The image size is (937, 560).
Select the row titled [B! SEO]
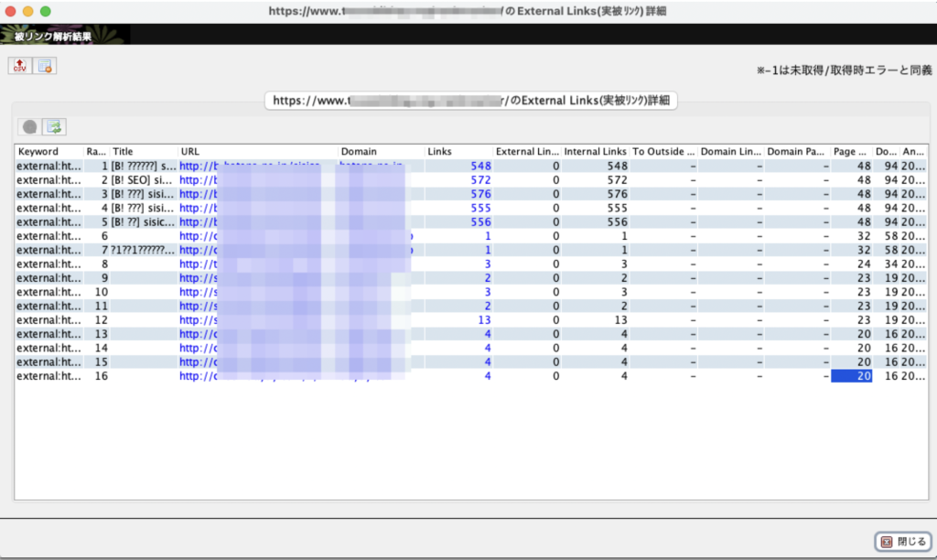(x=142, y=180)
